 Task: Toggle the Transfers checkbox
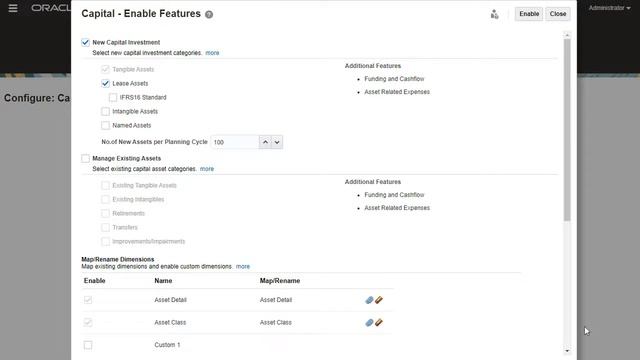pyautogui.click(x=105, y=227)
